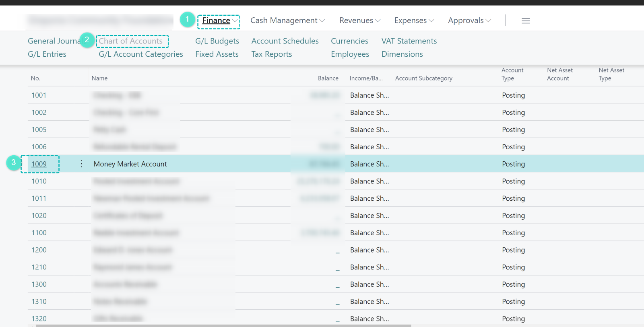Select account number 1310
Screen dimensions: 644x327
[x=39, y=301]
